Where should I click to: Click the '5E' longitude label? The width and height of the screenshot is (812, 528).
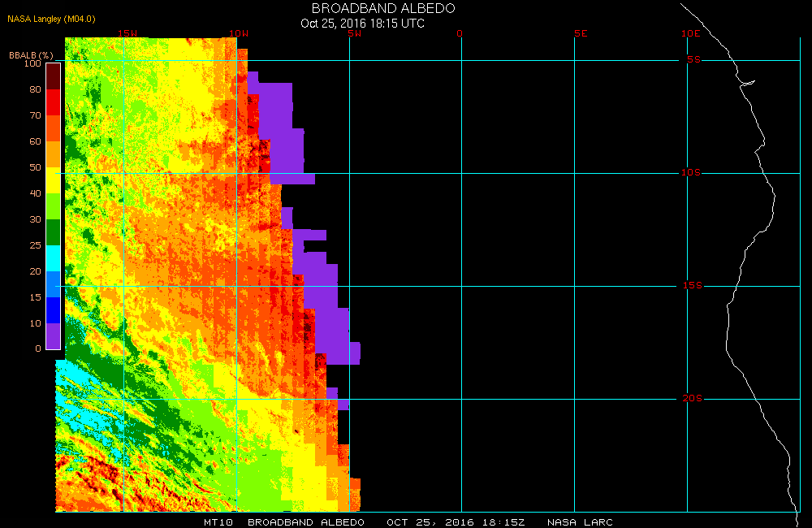click(x=581, y=33)
